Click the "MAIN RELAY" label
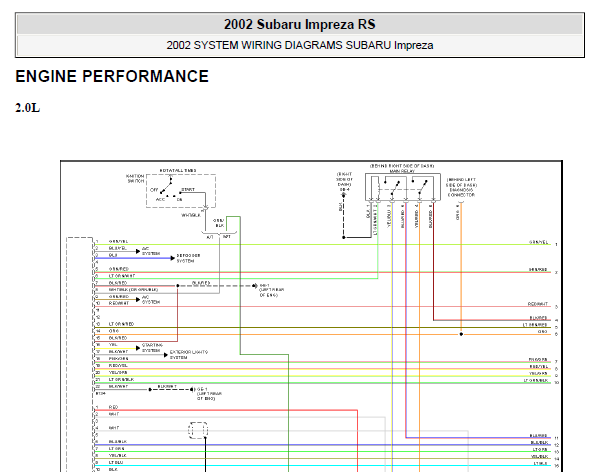Image resolution: width=611 pixels, height=472 pixels. click(x=402, y=171)
